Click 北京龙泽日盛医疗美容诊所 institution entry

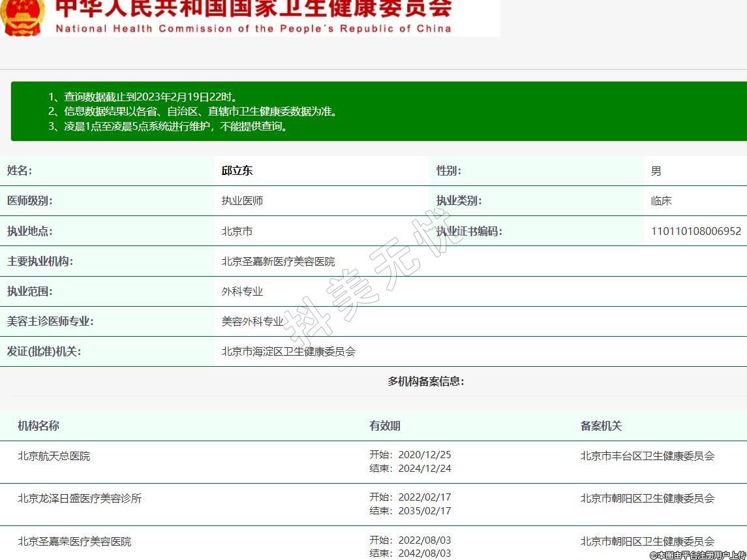80,499
